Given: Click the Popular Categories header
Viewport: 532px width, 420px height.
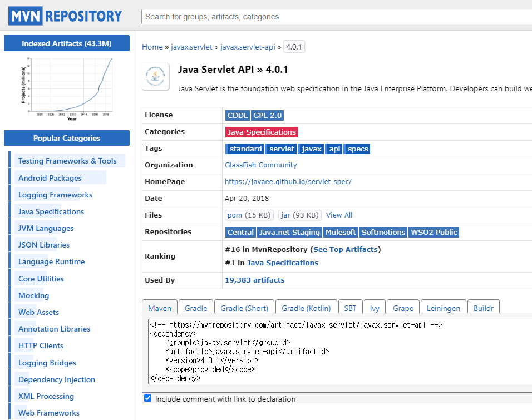Looking at the screenshot, I should [x=67, y=138].
